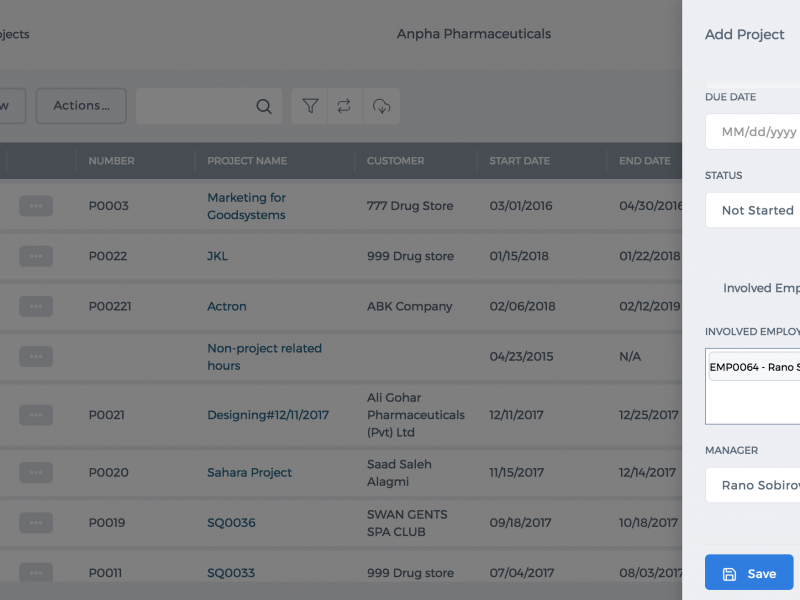This screenshot has height=600, width=800.
Task: Open the Sahara Project link
Action: (x=249, y=472)
